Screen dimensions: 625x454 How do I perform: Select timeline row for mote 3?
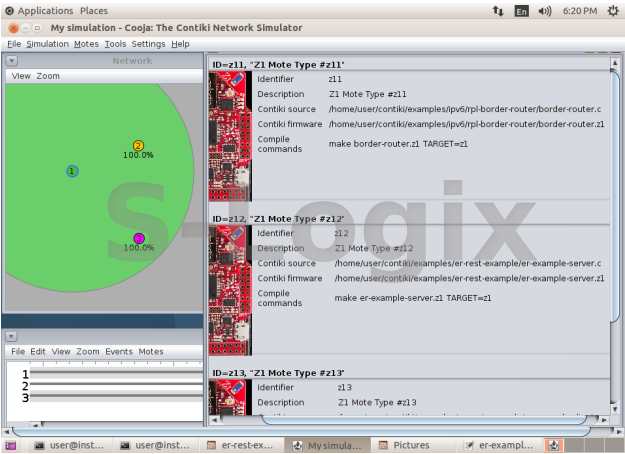[116, 397]
